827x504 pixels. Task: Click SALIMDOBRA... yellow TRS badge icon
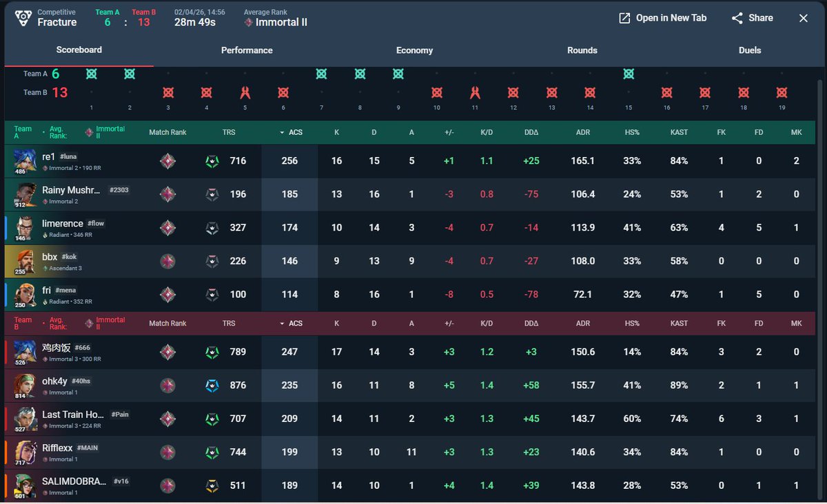click(x=212, y=485)
